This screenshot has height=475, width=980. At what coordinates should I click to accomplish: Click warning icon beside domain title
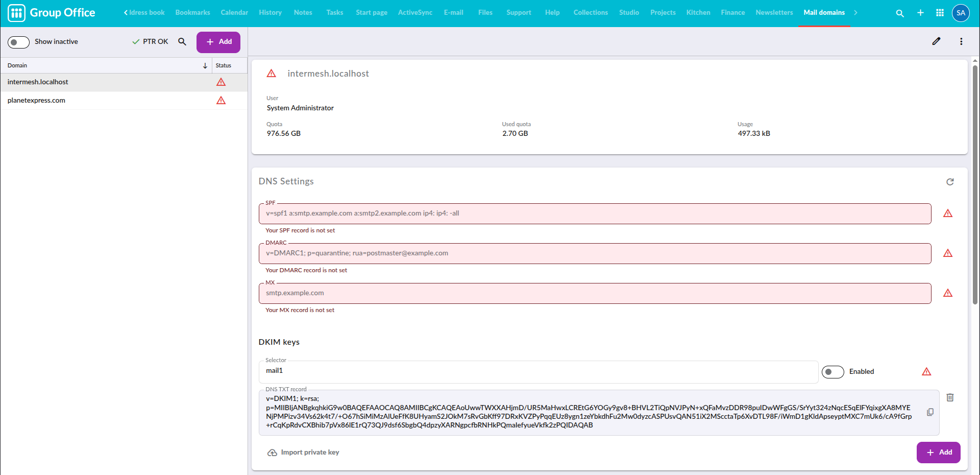pyautogui.click(x=272, y=74)
